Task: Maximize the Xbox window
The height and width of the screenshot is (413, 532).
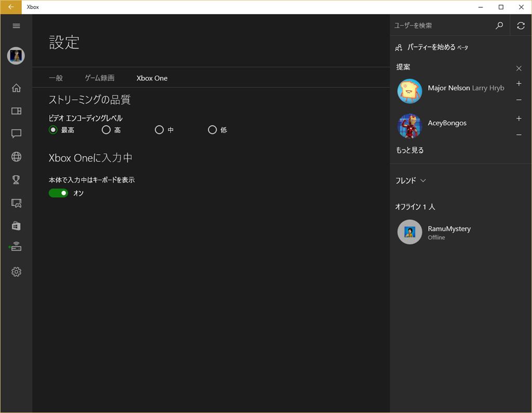Action: coord(501,7)
